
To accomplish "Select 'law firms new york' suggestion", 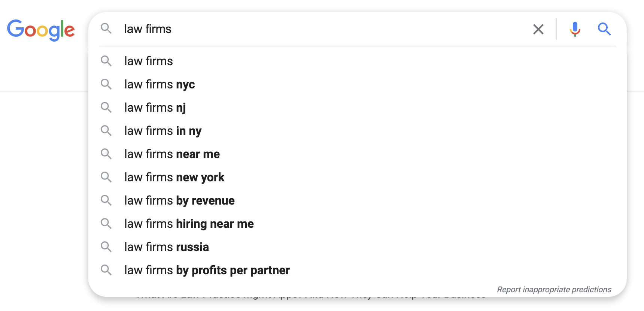I will (x=174, y=177).
